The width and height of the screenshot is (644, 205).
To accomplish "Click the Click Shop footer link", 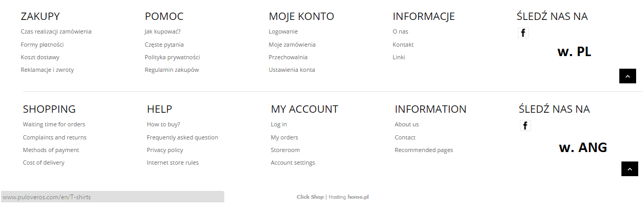I will 310,197.
